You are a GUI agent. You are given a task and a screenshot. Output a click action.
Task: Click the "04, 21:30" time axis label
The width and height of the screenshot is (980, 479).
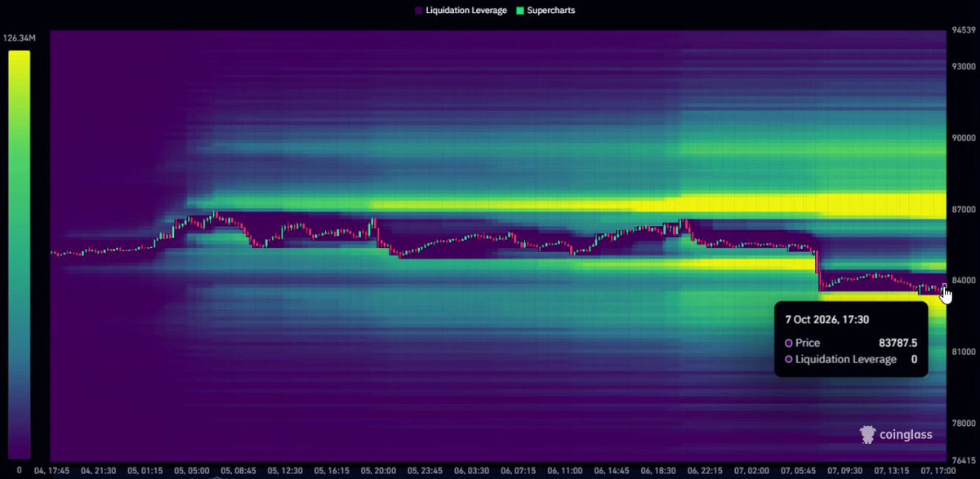tap(100, 471)
